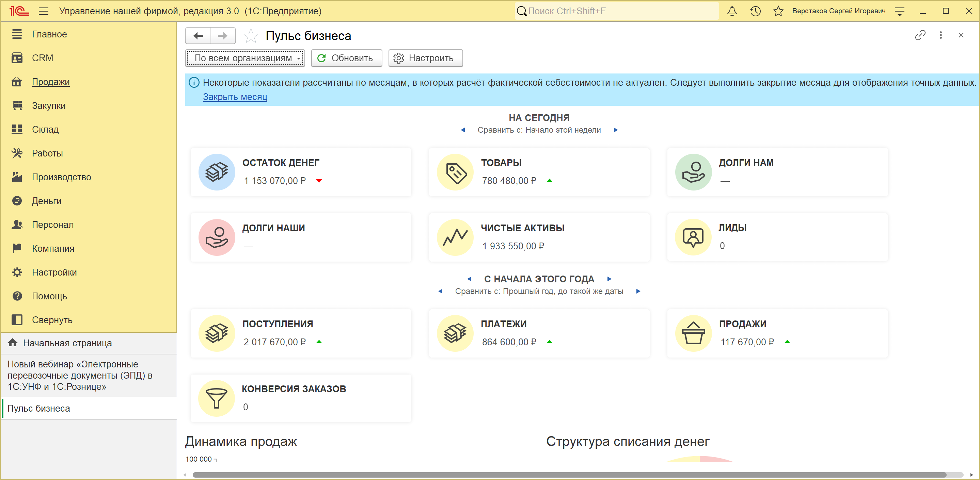The image size is (980, 480).
Task: Previous period arrow before С начала этого года
Action: 470,279
